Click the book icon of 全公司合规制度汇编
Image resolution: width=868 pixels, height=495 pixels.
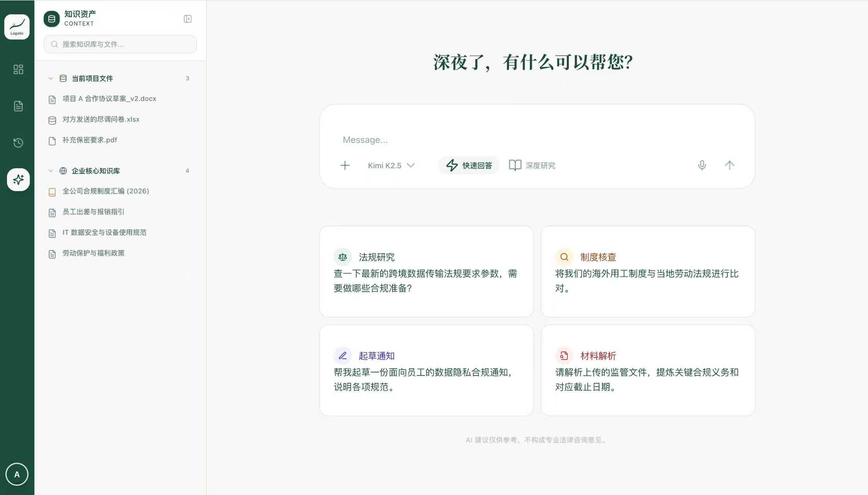click(x=52, y=192)
